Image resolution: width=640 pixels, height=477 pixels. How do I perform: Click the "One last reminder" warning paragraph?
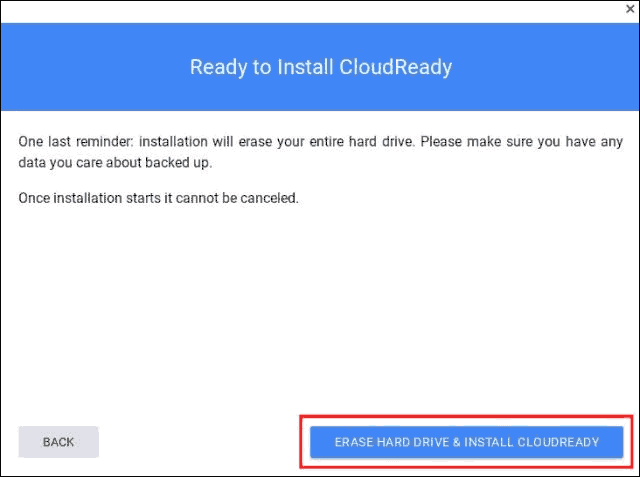[320, 152]
